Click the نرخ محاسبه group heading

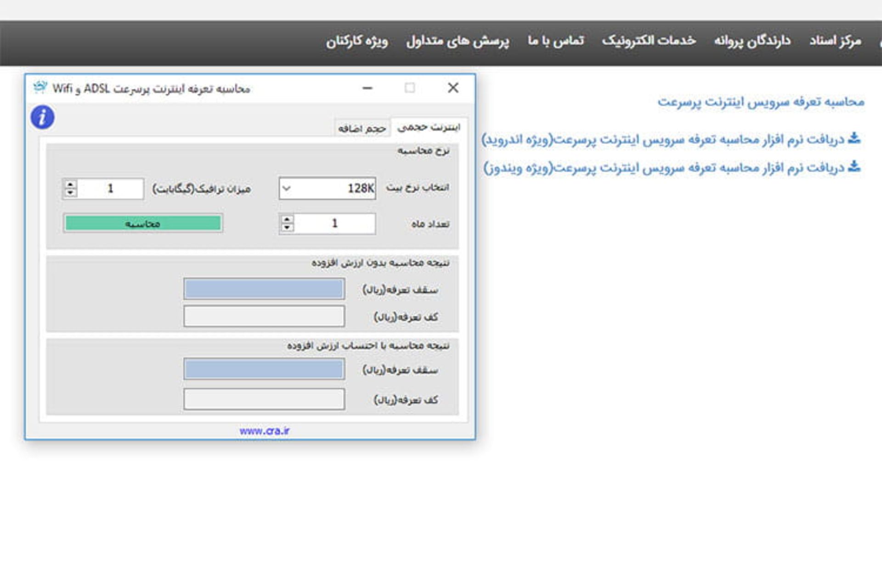[x=424, y=151]
